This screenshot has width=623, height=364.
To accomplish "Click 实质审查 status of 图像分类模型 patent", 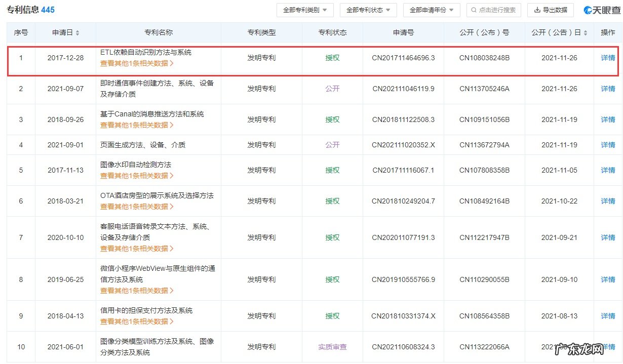I will point(332,347).
